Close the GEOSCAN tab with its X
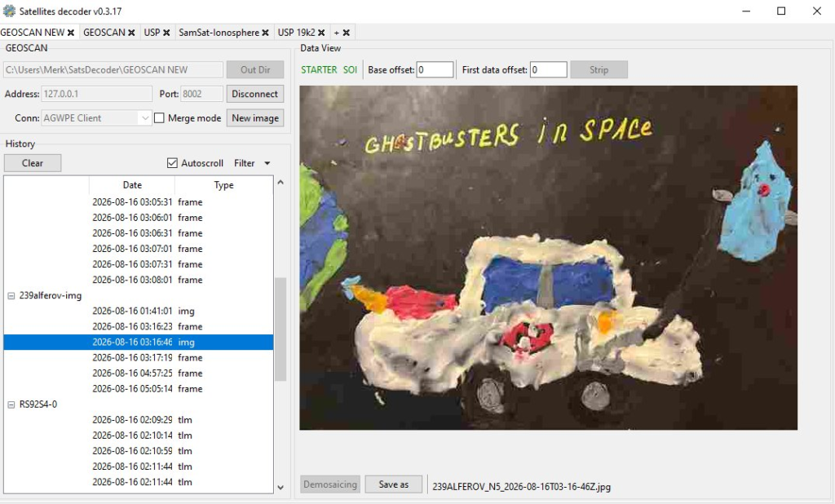This screenshot has width=835, height=504. pyautogui.click(x=131, y=33)
